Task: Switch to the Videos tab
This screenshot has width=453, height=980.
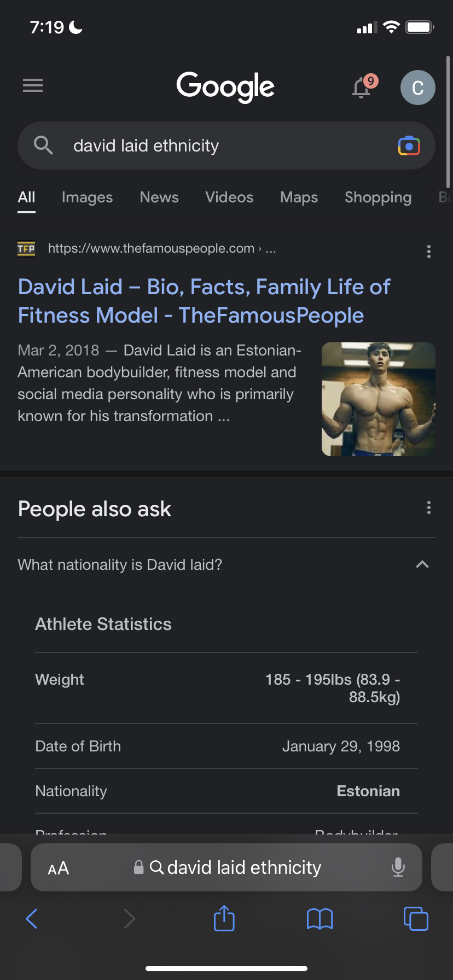Action: [229, 197]
